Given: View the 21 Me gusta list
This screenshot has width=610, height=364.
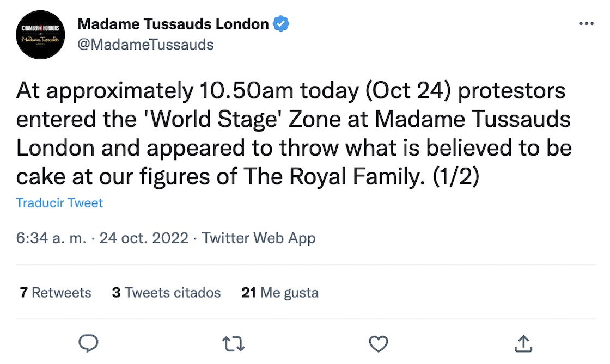Looking at the screenshot, I should tap(279, 293).
